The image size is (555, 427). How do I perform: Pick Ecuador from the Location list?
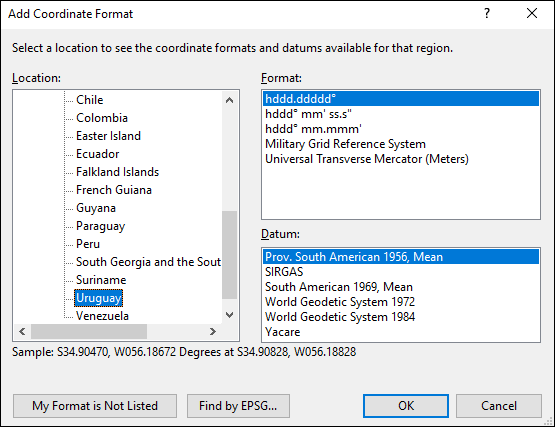(x=98, y=154)
